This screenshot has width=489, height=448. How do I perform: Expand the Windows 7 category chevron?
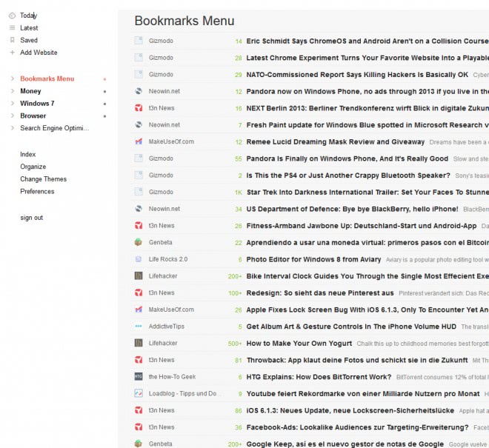coord(12,104)
